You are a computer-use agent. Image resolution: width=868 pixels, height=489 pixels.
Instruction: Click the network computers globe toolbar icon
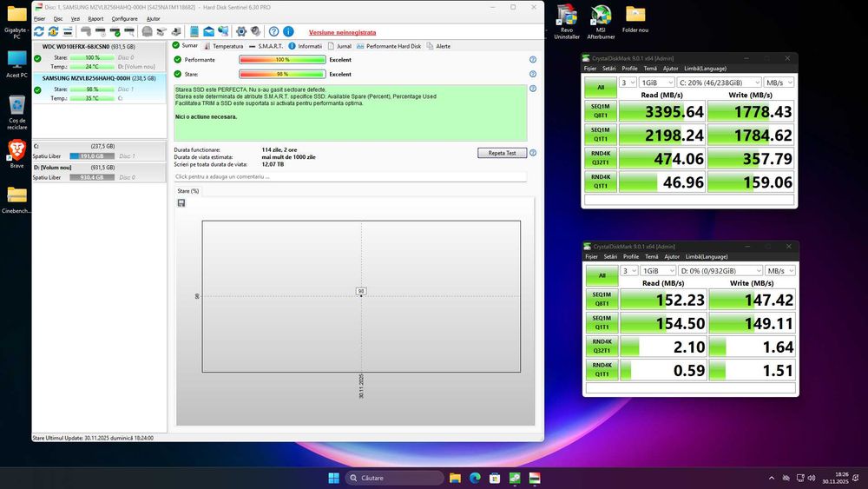223,31
